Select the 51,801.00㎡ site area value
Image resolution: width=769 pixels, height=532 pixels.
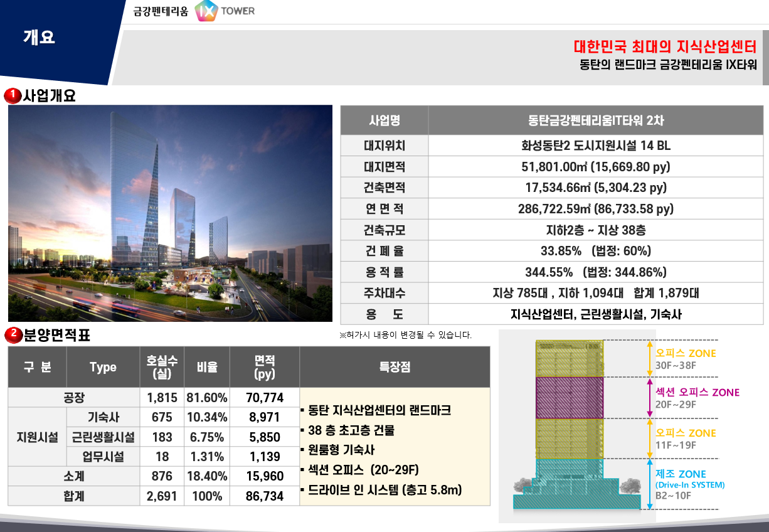[x=596, y=167]
